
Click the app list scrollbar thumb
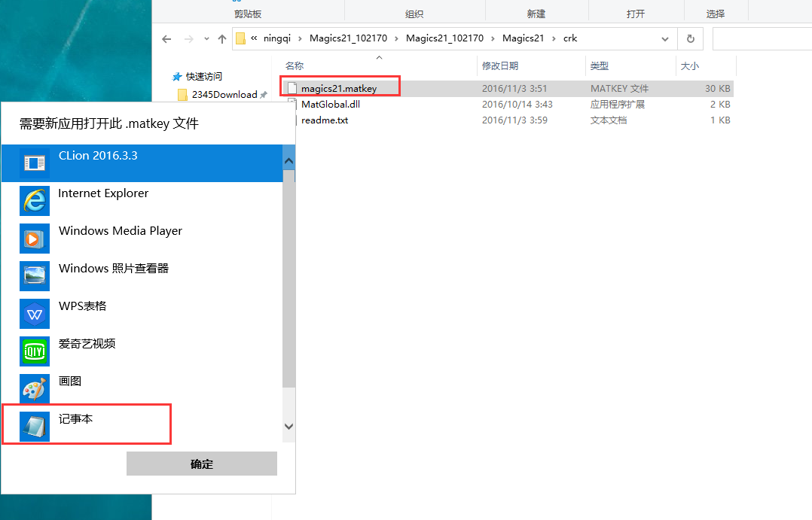(288, 279)
